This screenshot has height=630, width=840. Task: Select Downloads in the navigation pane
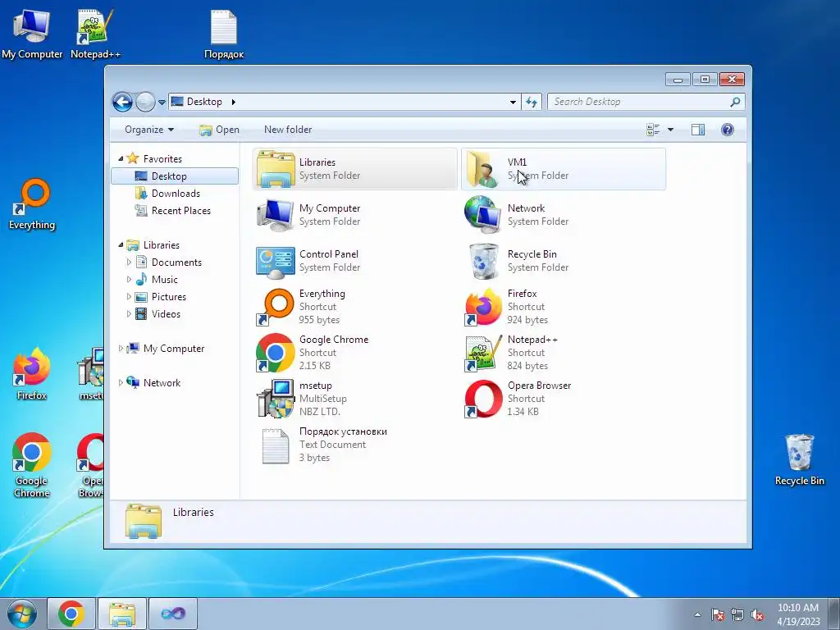tap(176, 194)
